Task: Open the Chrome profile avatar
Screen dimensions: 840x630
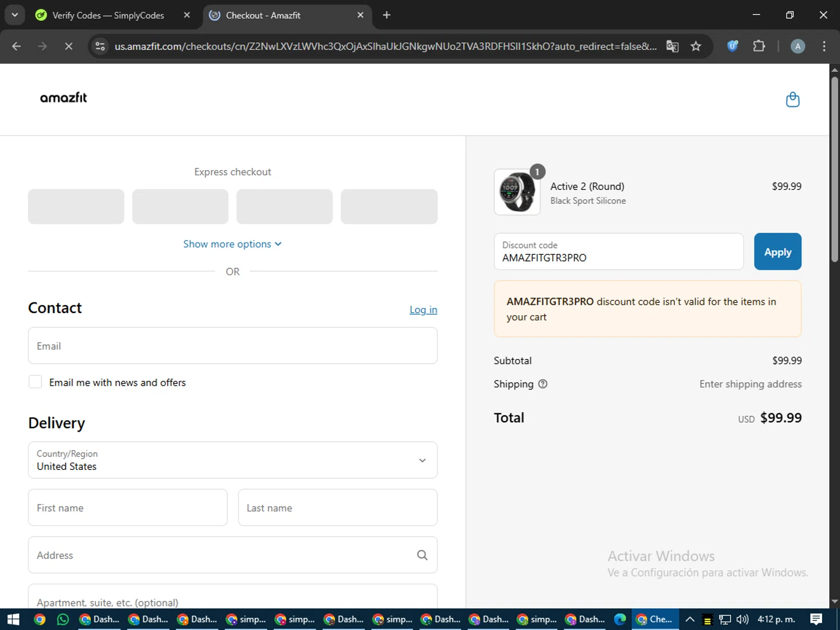Action: point(797,46)
